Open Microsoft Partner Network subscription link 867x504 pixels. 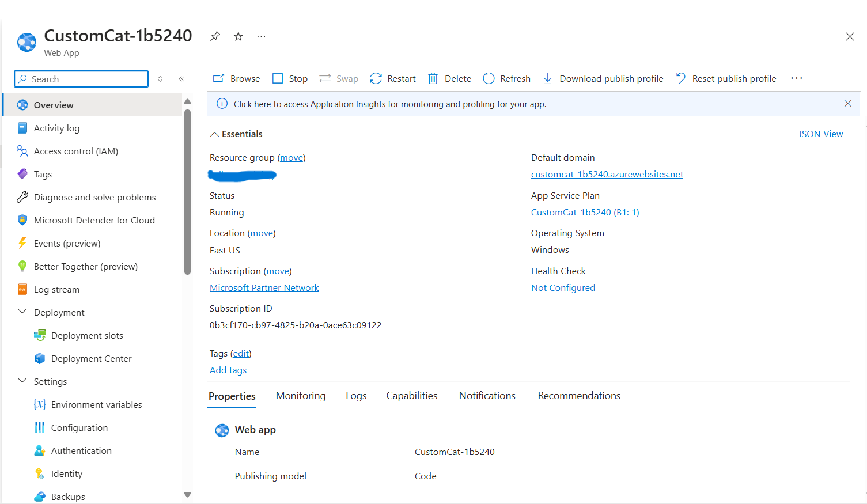pos(264,288)
